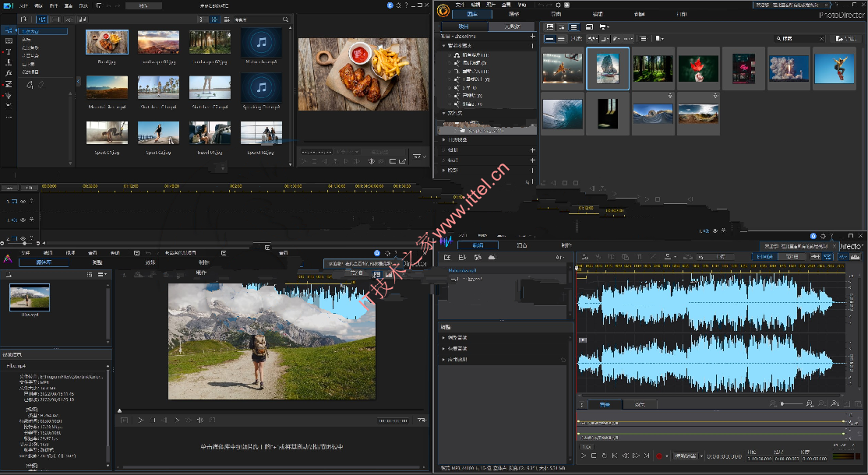Open the record options dropdown arrow

point(666,456)
